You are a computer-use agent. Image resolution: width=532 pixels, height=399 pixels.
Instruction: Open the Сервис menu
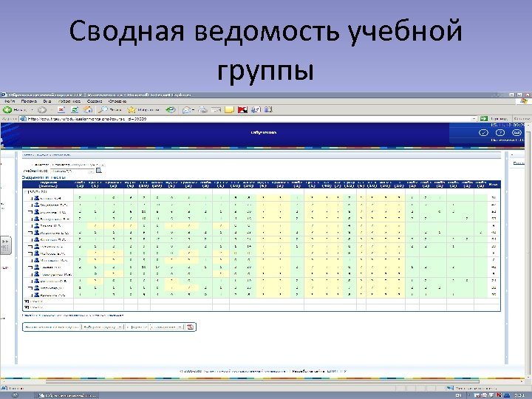click(x=95, y=101)
